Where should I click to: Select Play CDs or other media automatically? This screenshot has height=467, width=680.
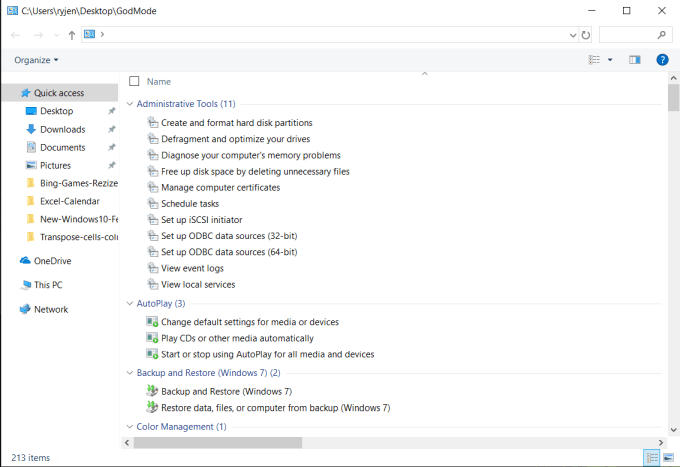[x=237, y=338]
